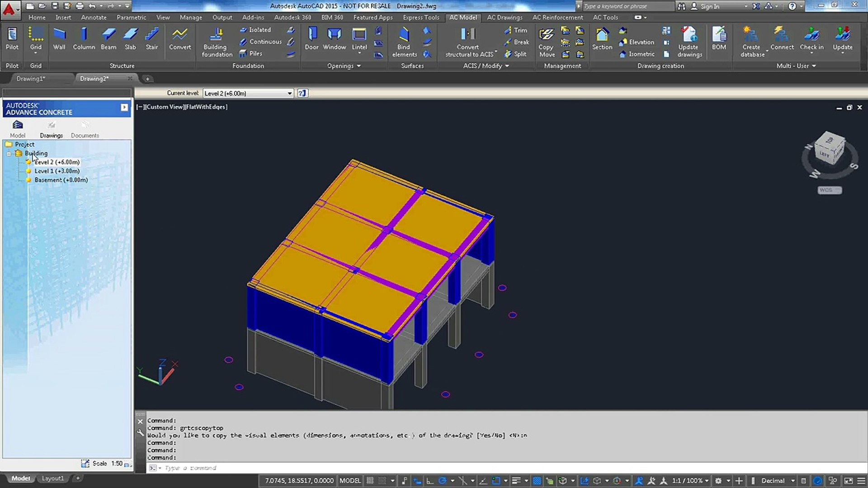This screenshot has height=488, width=868.
Task: Collapse the Building tree node
Action: [x=9, y=154]
